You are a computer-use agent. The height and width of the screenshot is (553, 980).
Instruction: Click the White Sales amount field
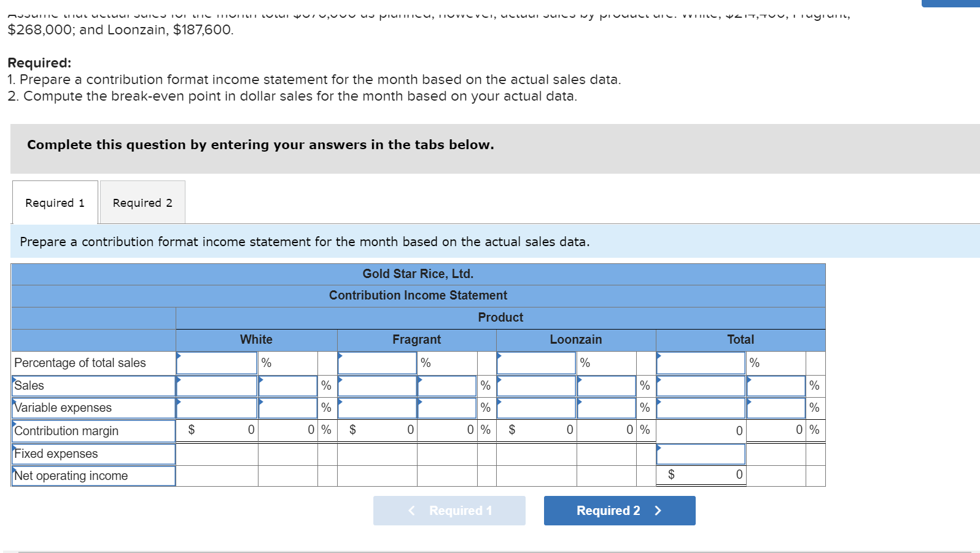coord(217,386)
